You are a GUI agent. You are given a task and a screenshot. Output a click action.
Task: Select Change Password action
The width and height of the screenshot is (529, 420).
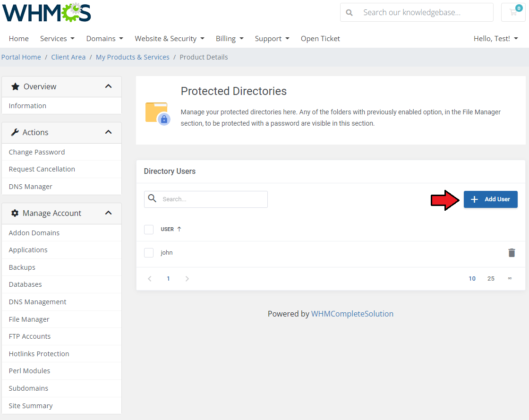(61, 152)
